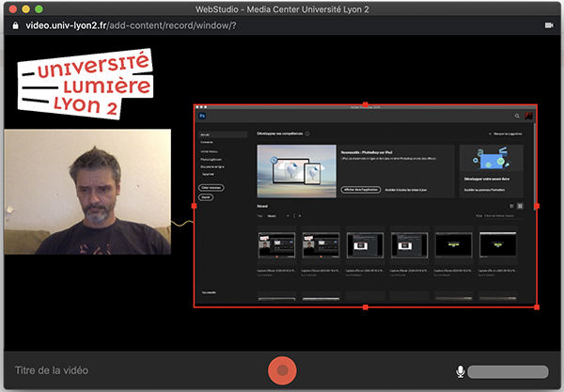Select the video.univ-lyon2.fr address text
The width and height of the screenshot is (564, 392).
131,25
